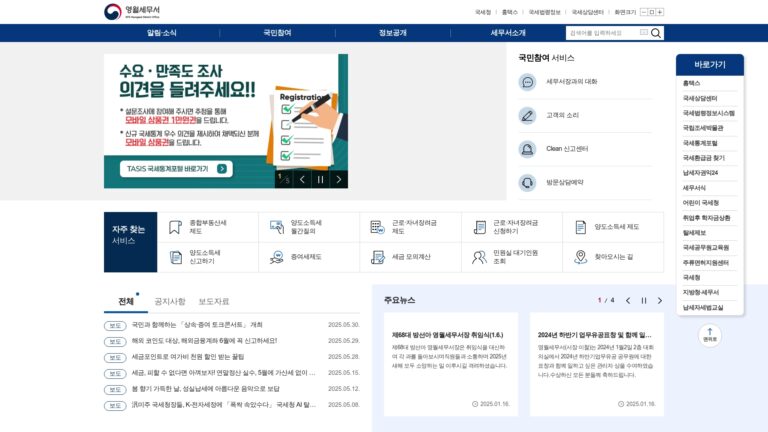This screenshot has height=432, width=768.
Task: Open 국세환급금 찾기 quick link
Action: [703, 158]
